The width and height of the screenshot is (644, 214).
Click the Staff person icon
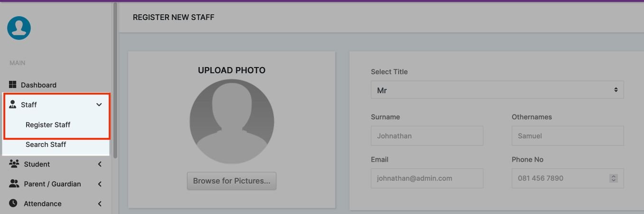click(13, 105)
